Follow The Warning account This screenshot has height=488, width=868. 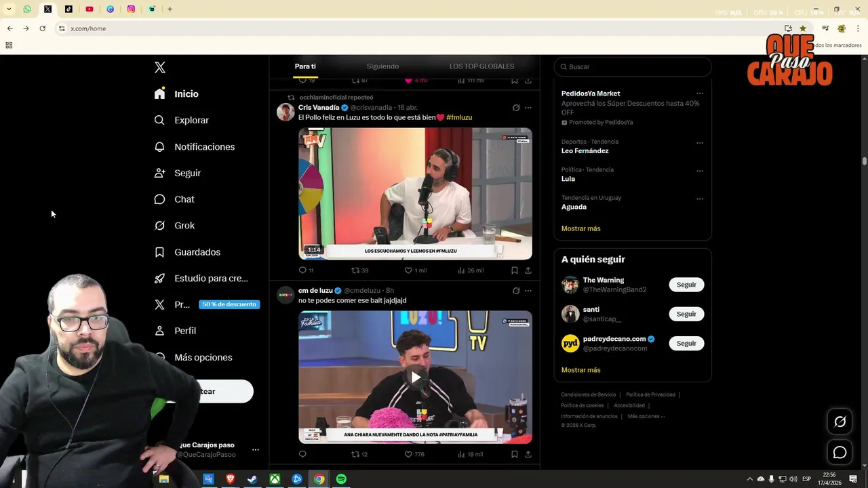(x=686, y=285)
